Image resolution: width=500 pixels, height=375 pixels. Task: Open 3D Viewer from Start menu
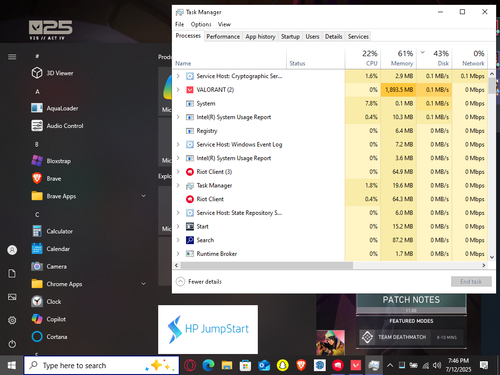tap(52, 73)
